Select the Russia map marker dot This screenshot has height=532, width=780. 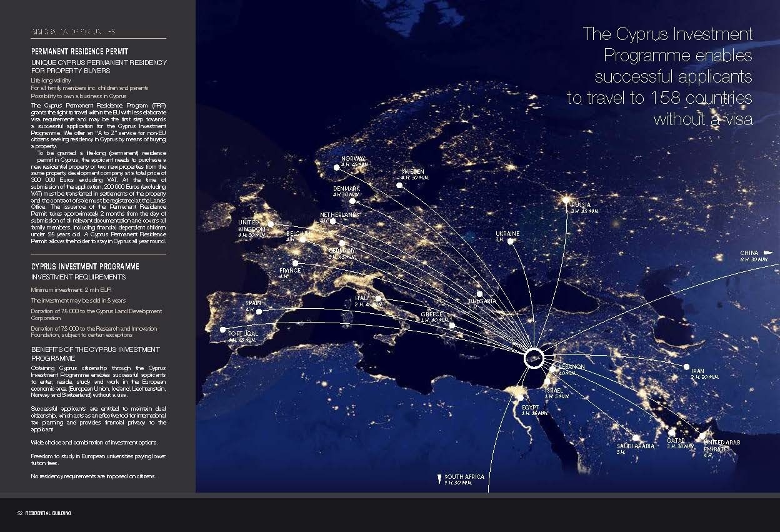point(566,201)
